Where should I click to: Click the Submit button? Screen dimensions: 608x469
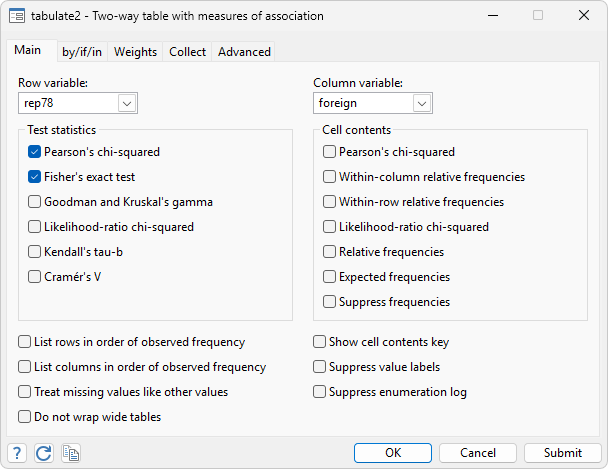[562, 453]
